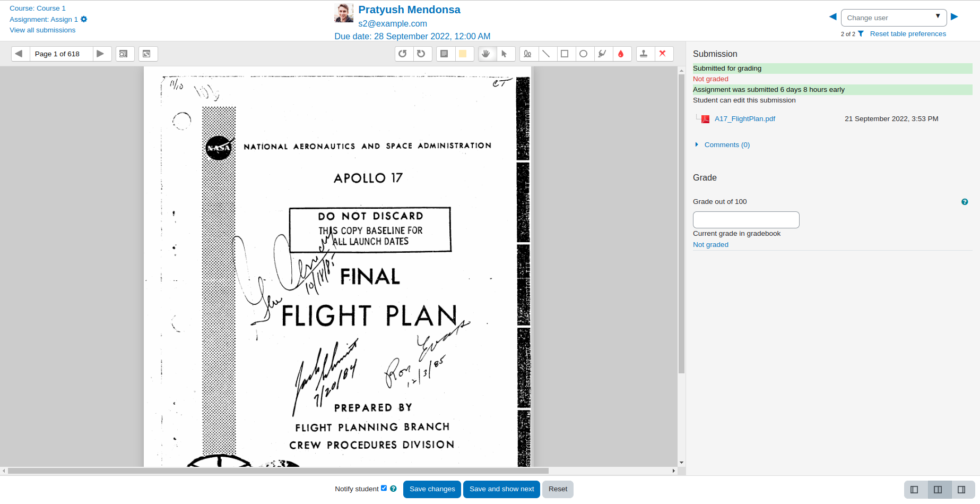
Task: Go to next page of the PDF
Action: (102, 54)
